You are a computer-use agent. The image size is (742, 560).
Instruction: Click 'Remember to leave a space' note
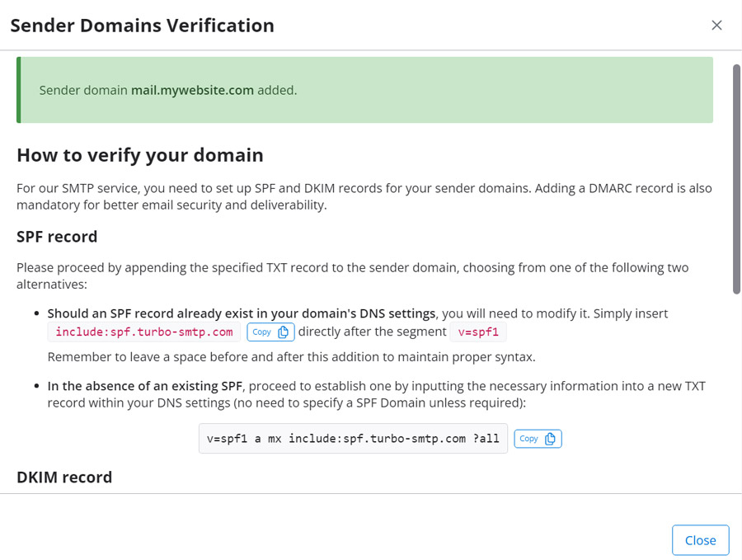(292, 357)
